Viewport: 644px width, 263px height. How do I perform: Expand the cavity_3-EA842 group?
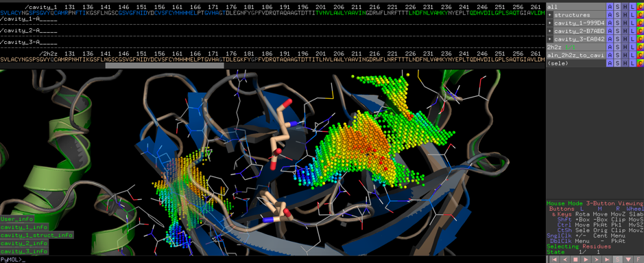(549, 39)
